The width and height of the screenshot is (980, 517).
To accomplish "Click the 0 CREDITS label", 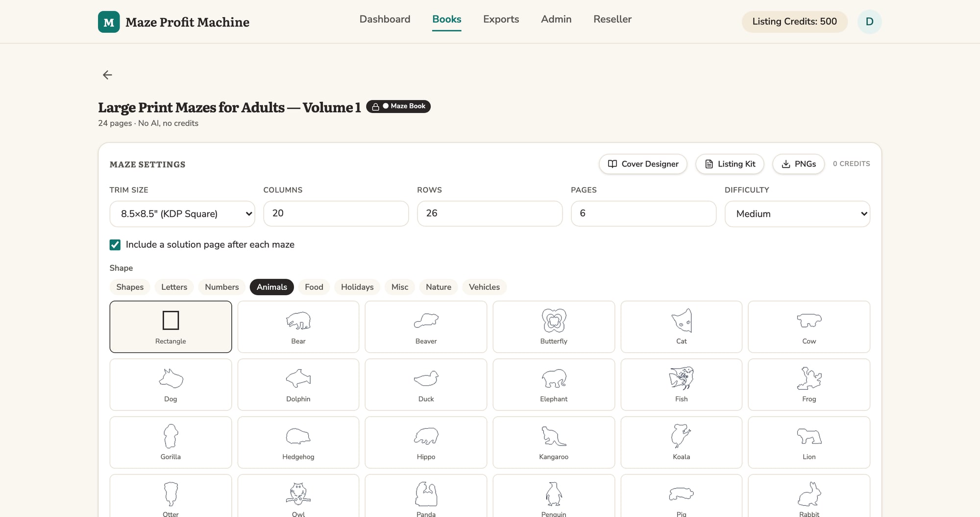I will tap(852, 164).
